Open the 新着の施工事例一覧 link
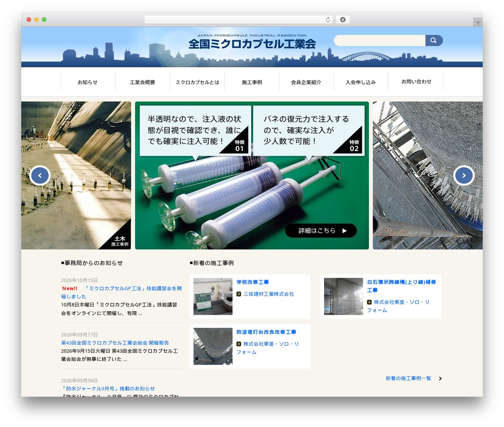This screenshot has width=504, height=427. (x=408, y=379)
